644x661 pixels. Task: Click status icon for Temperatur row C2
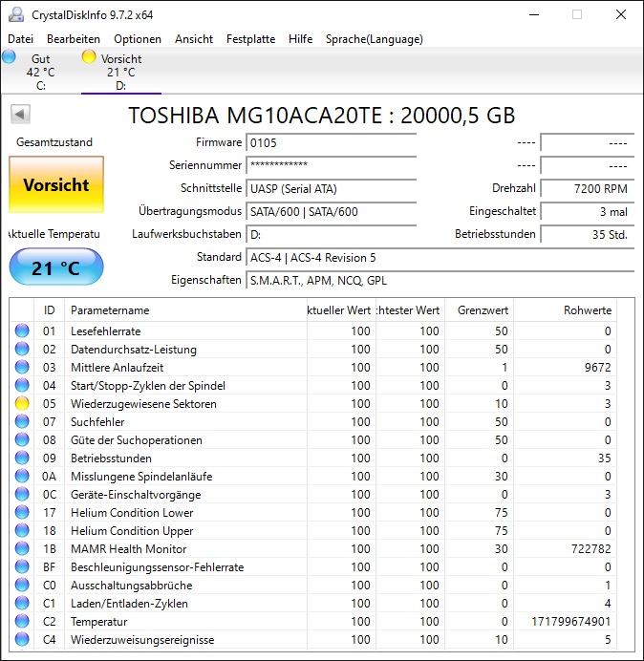(22, 621)
